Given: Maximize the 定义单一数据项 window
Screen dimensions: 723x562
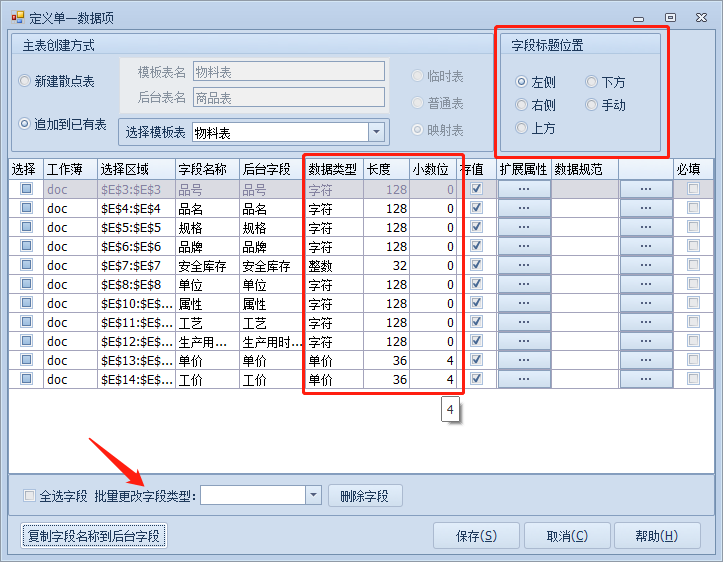Looking at the screenshot, I should coord(670,17).
